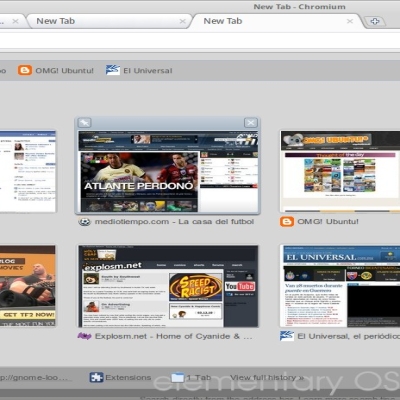Click El Universal, el periódico title
Viewport: 400px width, 400px height.
[349, 336]
